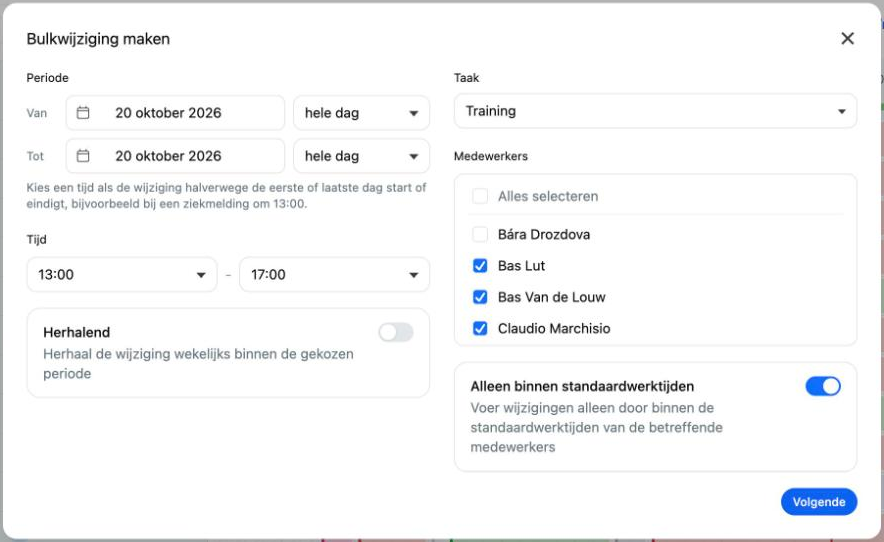Viewport: 884px width, 542px height.
Task: Open the end time 17:00 dropdown
Action: coord(334,275)
